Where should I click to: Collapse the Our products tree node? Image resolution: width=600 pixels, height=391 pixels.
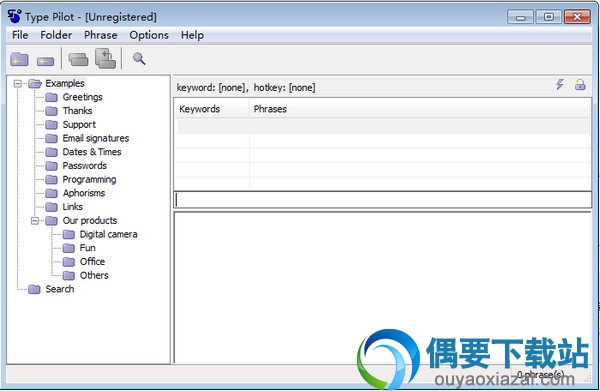coord(35,221)
